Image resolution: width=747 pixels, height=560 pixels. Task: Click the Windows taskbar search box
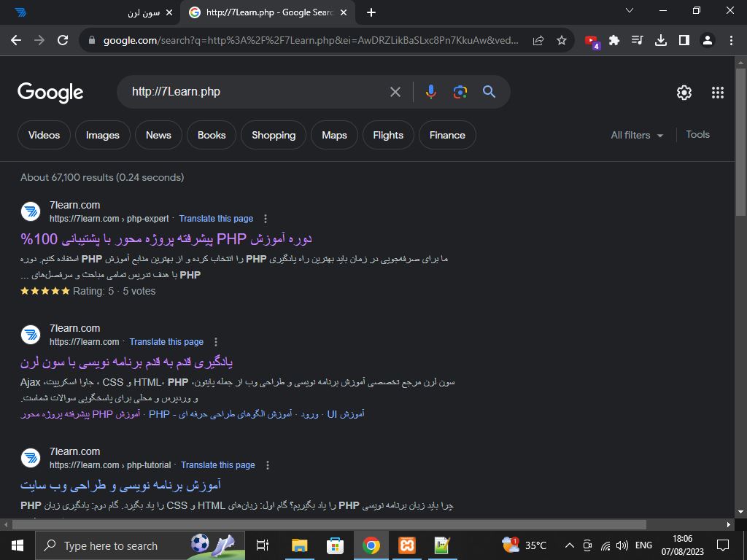(140, 545)
